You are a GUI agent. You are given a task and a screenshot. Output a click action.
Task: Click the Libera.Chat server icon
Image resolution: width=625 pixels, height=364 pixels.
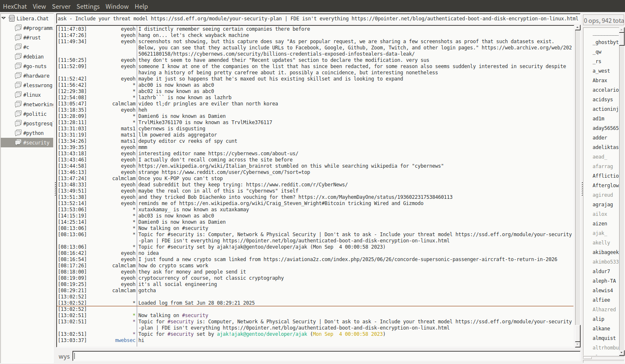(x=12, y=18)
